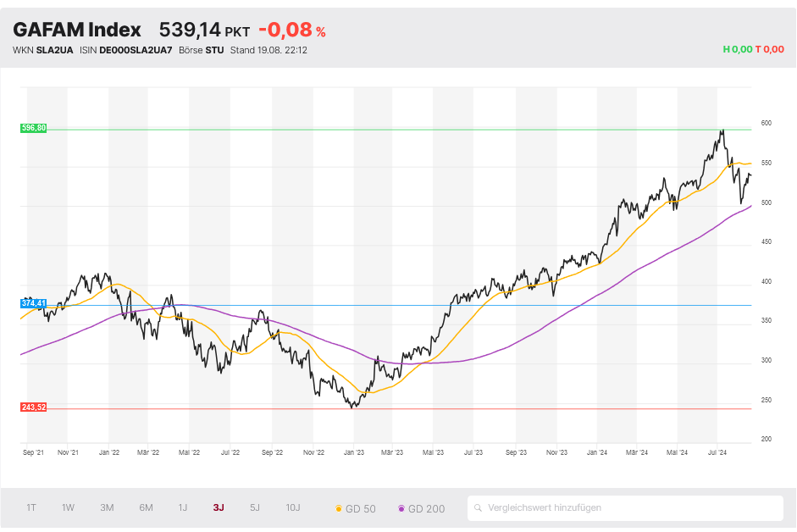
Task: Toggle the GD 200 moving average
Action: pos(422,508)
